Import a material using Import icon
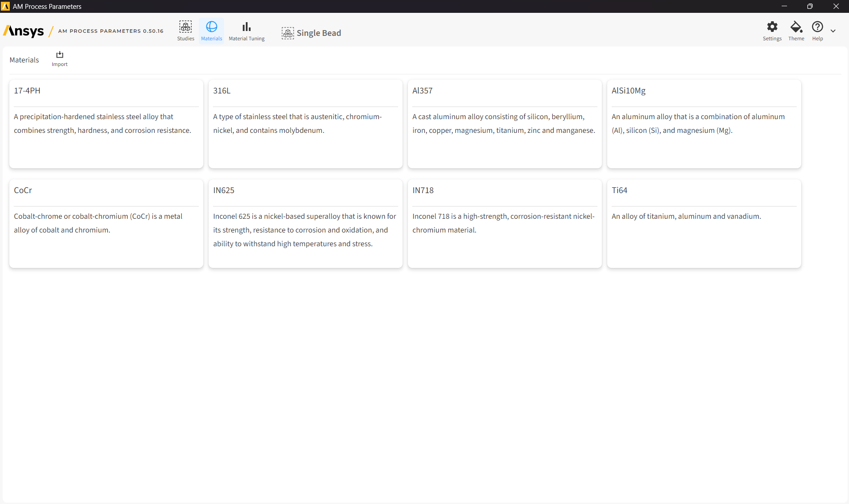The height and width of the screenshot is (504, 849). pos(60,59)
